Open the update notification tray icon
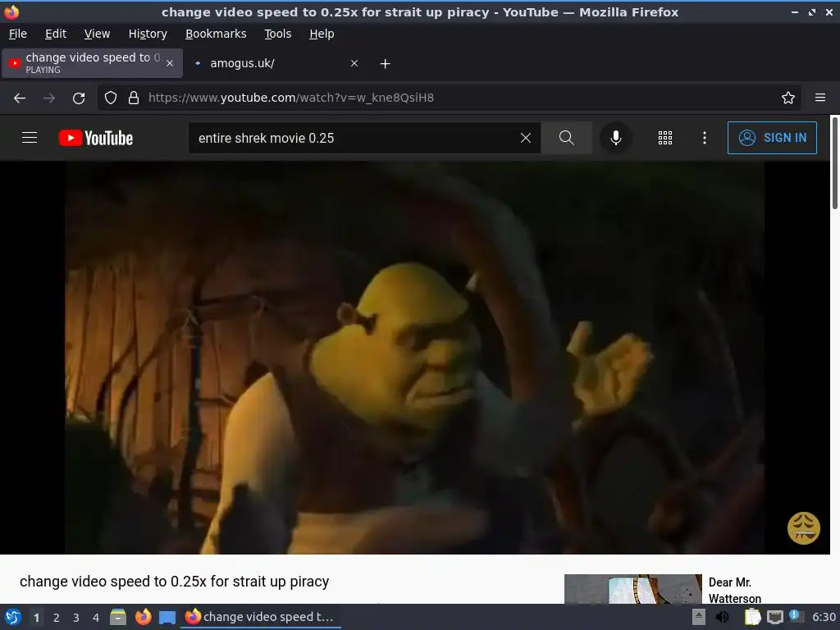The image size is (840, 630). click(x=796, y=616)
